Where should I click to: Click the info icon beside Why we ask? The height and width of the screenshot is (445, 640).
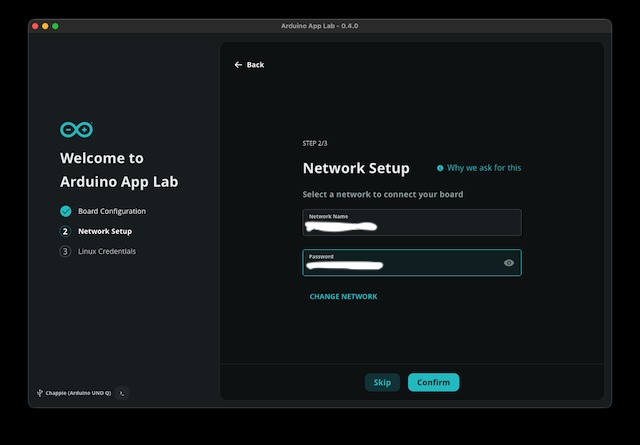point(440,168)
